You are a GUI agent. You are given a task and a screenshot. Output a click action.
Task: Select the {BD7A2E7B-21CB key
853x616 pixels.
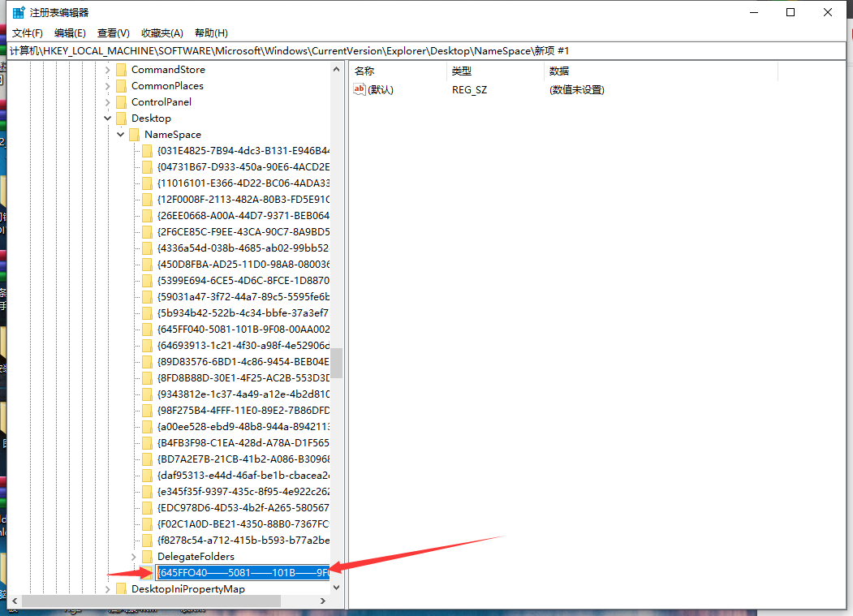click(x=243, y=459)
